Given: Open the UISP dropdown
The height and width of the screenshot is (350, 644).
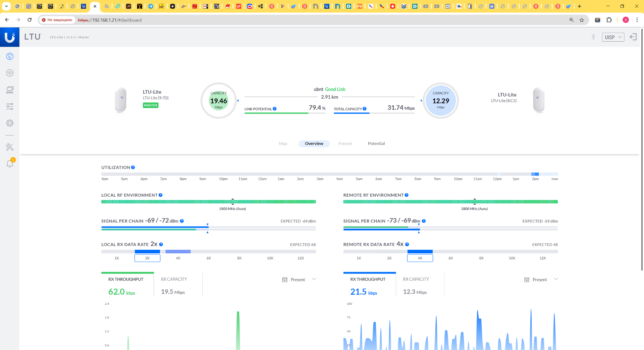Looking at the screenshot, I should tap(613, 37).
